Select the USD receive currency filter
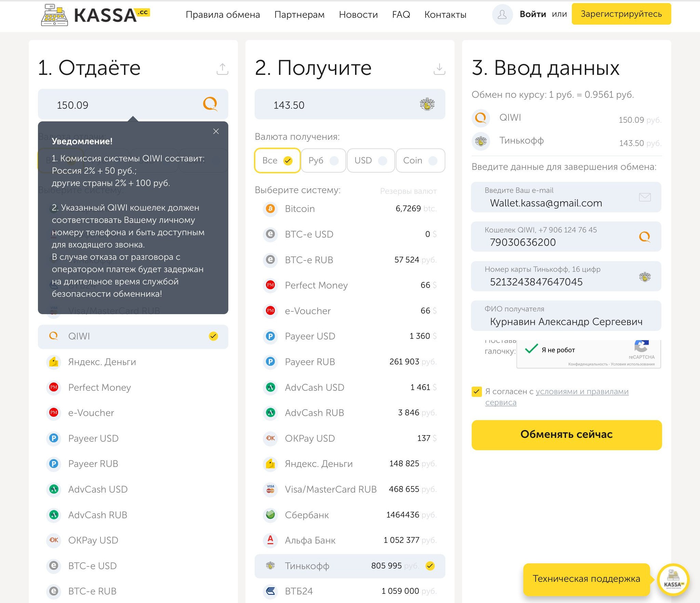Viewport: 700px width, 603px height. click(371, 160)
